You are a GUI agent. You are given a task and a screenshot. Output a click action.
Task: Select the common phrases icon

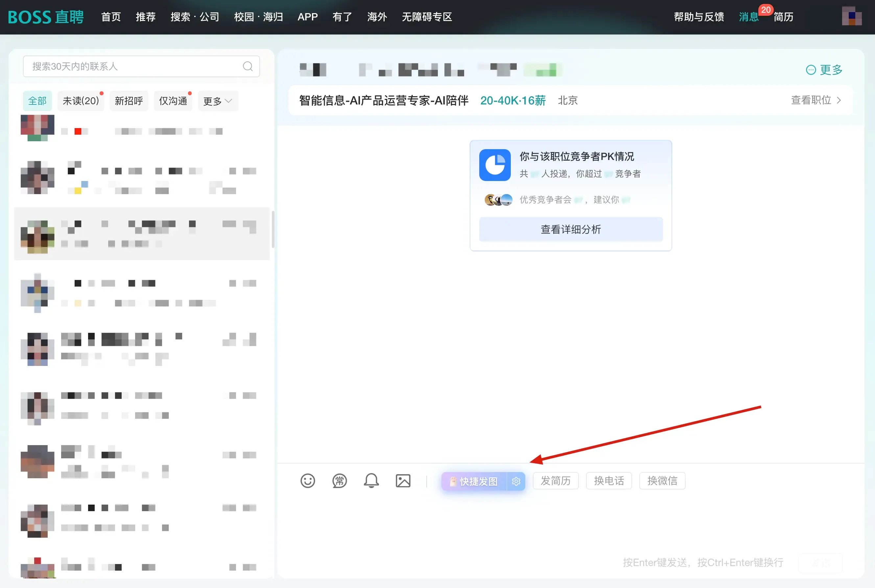point(340,481)
